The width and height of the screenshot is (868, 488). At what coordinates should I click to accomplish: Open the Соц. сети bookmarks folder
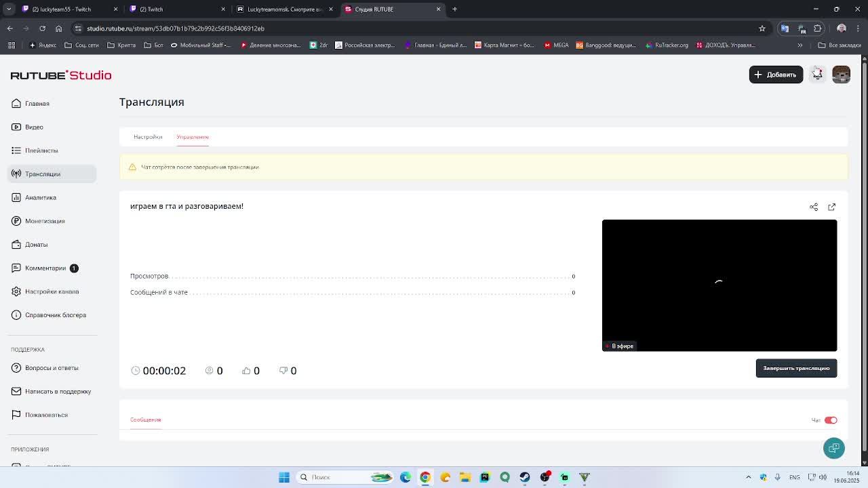pyautogui.click(x=81, y=45)
